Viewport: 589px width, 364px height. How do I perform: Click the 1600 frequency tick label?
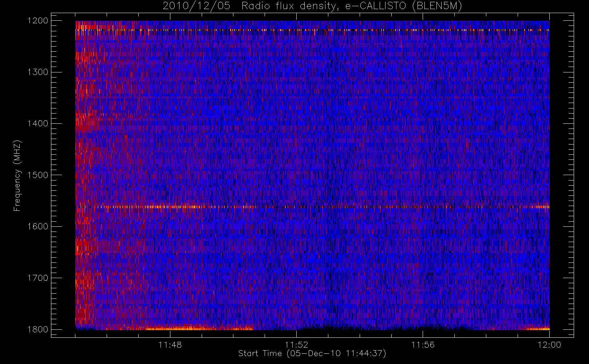(x=38, y=226)
